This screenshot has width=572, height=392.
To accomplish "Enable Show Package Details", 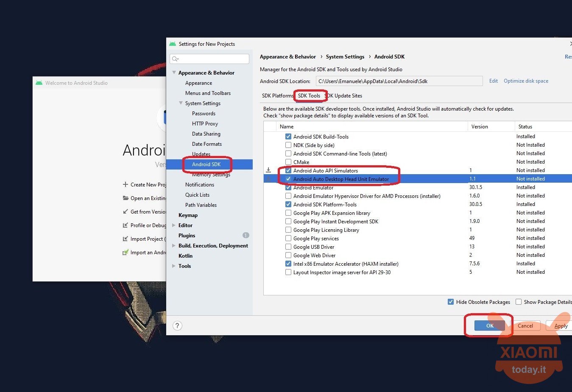I will [x=519, y=302].
